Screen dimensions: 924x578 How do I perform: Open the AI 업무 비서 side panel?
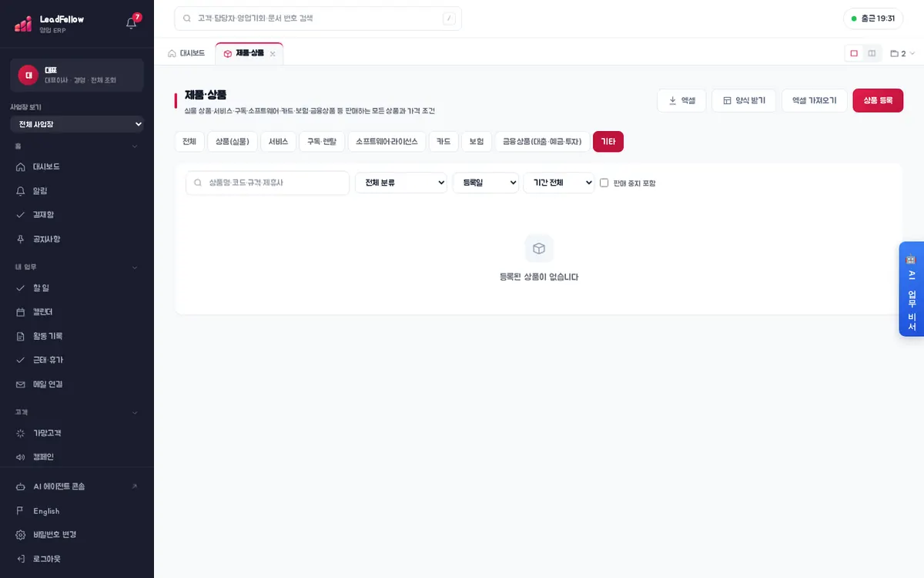point(911,289)
